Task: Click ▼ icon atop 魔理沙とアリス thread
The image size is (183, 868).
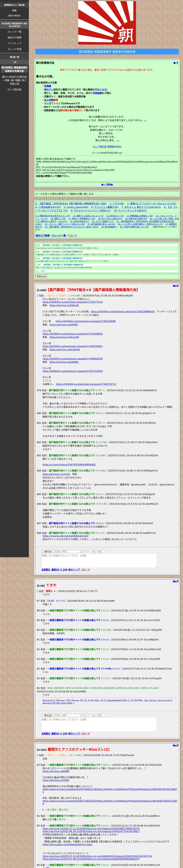Action: click(178, 745)
